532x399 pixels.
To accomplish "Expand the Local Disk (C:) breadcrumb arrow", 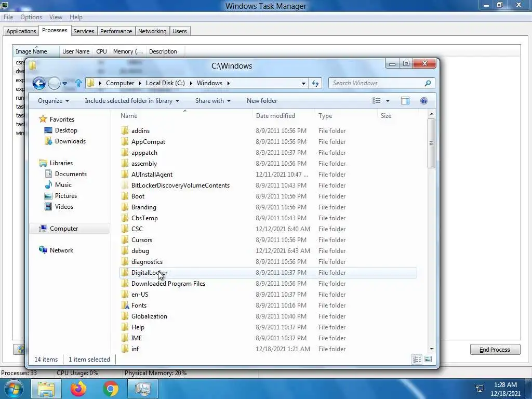I will 191,83.
